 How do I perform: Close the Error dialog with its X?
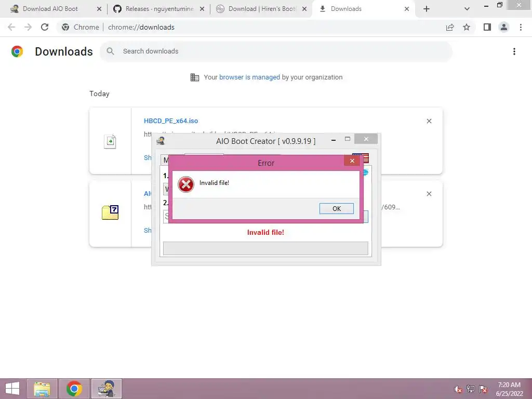352,161
